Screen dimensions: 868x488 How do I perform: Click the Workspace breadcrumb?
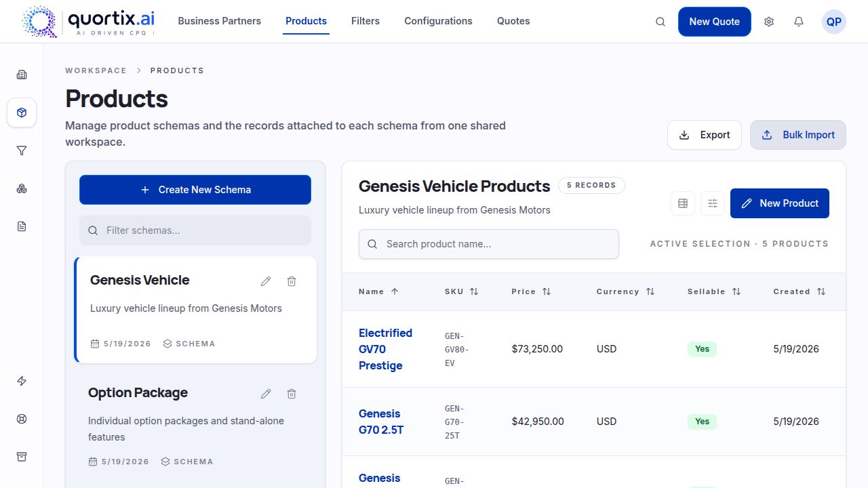(x=96, y=70)
